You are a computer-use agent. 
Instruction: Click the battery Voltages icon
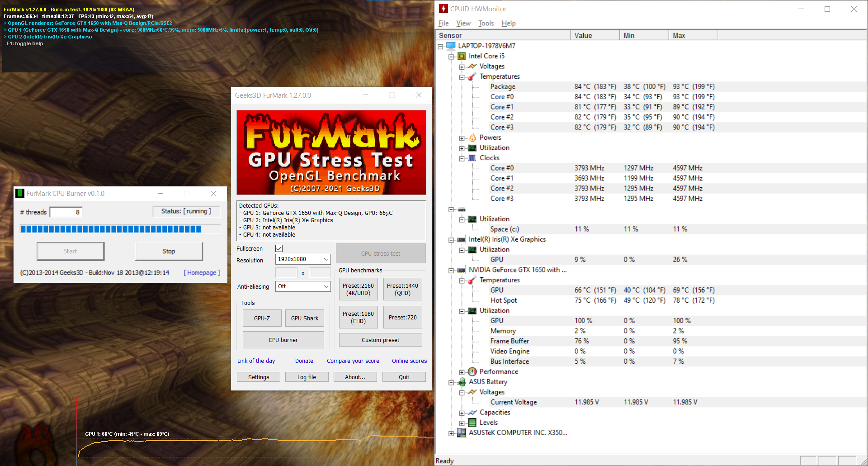click(472, 392)
